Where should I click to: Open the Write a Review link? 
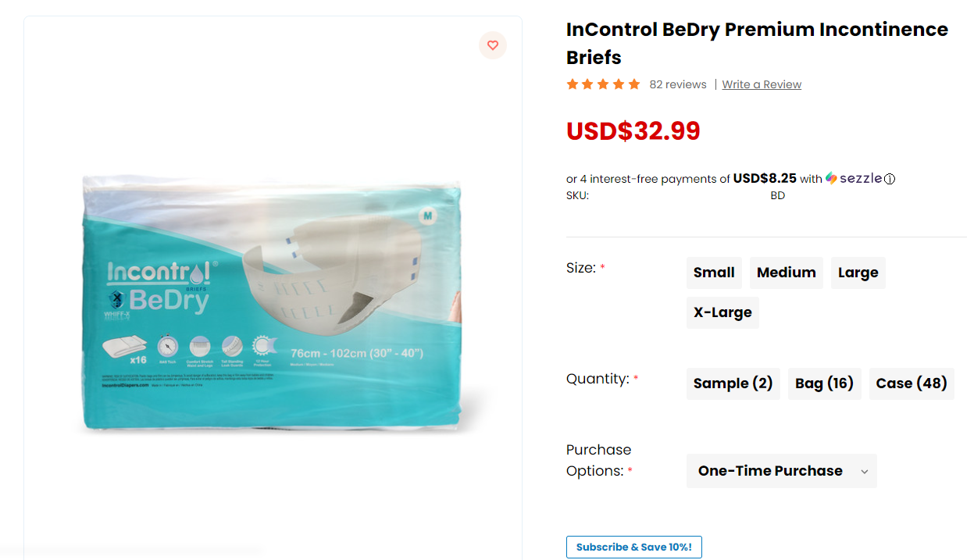[x=762, y=84]
